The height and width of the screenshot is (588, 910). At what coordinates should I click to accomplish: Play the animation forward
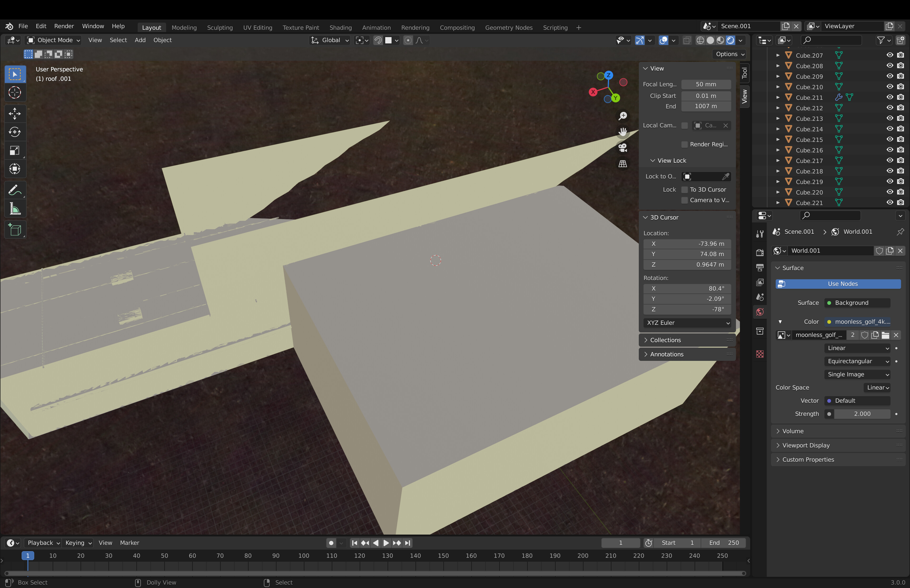pos(386,542)
